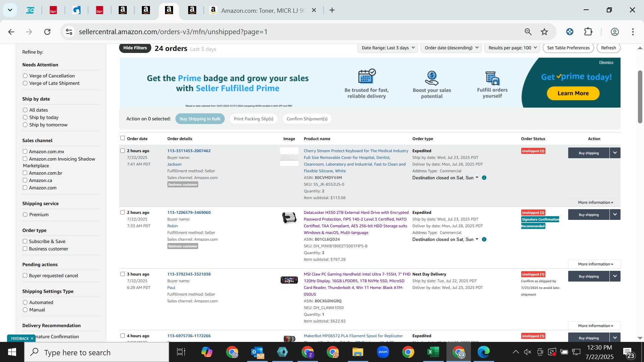Switch to the first Amazon 'a' browser tab
This screenshot has height=362, width=644.
click(123, 10)
